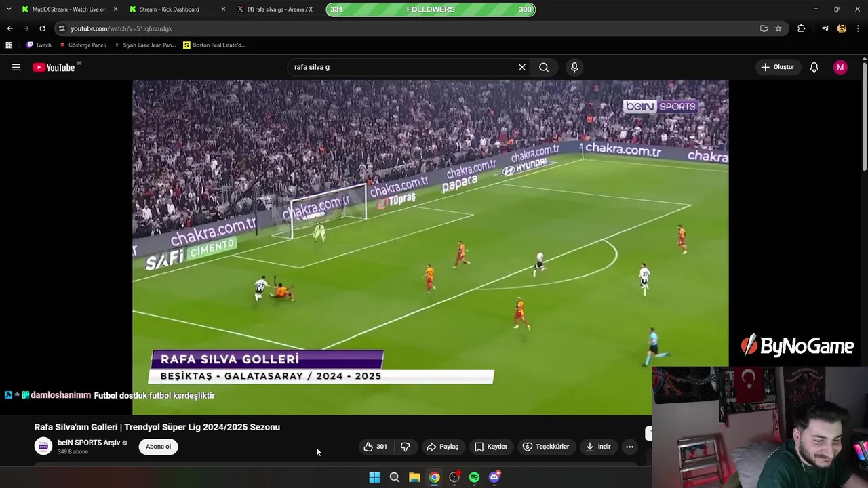
Task: Click the 349 B abone subscriber count
Action: coord(73,452)
